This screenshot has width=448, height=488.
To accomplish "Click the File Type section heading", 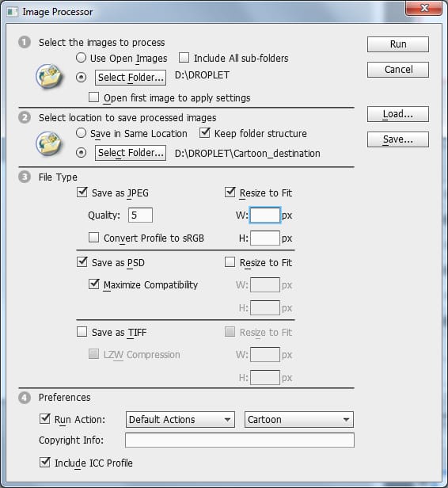I will pos(58,177).
